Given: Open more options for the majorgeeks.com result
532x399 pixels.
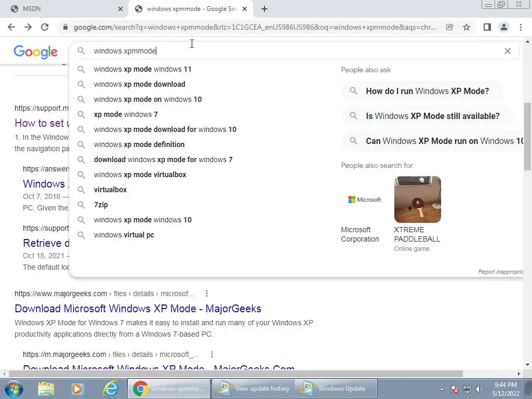Looking at the screenshot, I should [207, 294].
